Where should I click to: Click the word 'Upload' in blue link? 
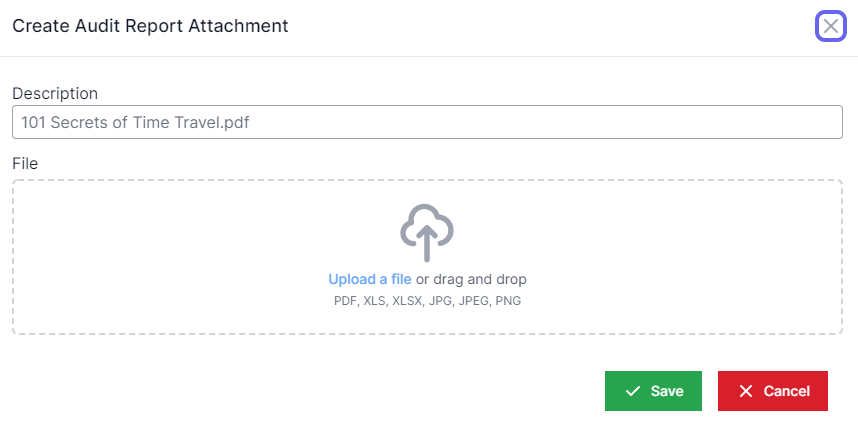tap(351, 279)
